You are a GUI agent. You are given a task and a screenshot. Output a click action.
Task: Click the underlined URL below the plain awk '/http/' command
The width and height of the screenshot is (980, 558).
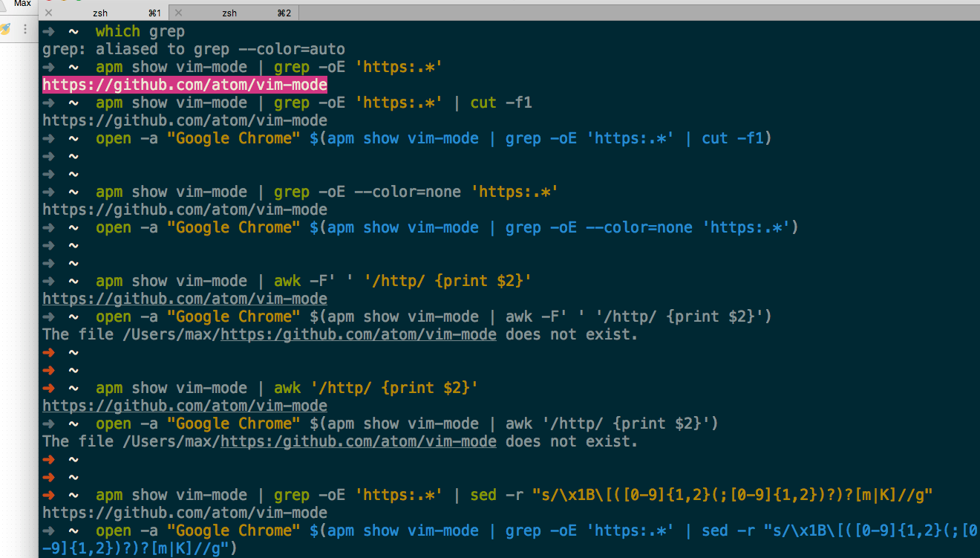pyautogui.click(x=185, y=406)
